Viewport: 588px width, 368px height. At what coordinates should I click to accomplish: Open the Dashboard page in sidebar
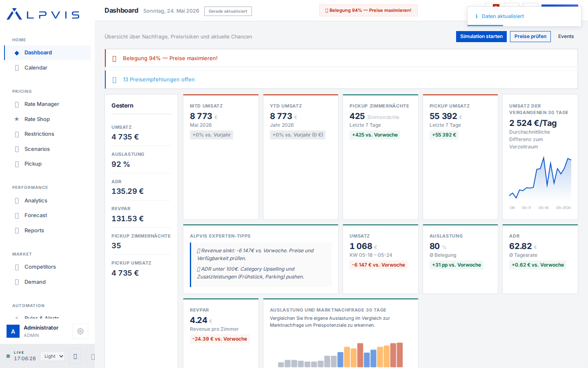pos(48,53)
